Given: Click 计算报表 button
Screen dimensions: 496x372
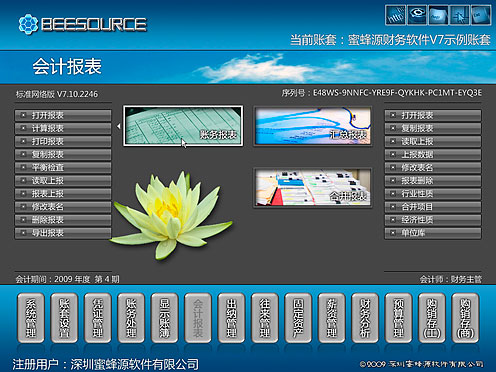Looking at the screenshot, I should point(63,128).
